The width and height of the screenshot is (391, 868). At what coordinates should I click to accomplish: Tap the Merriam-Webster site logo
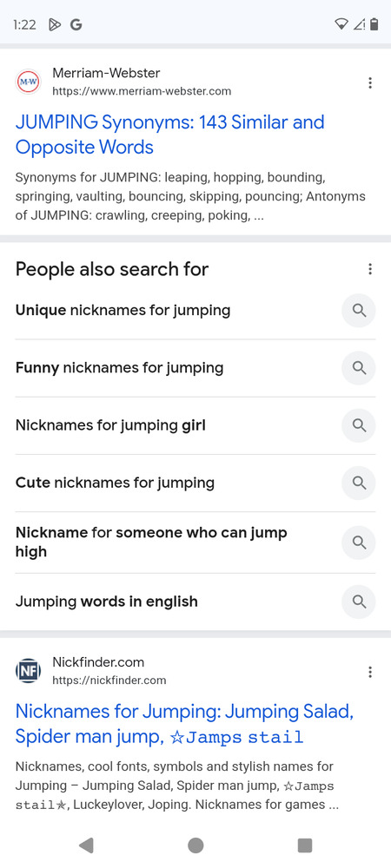click(x=29, y=82)
